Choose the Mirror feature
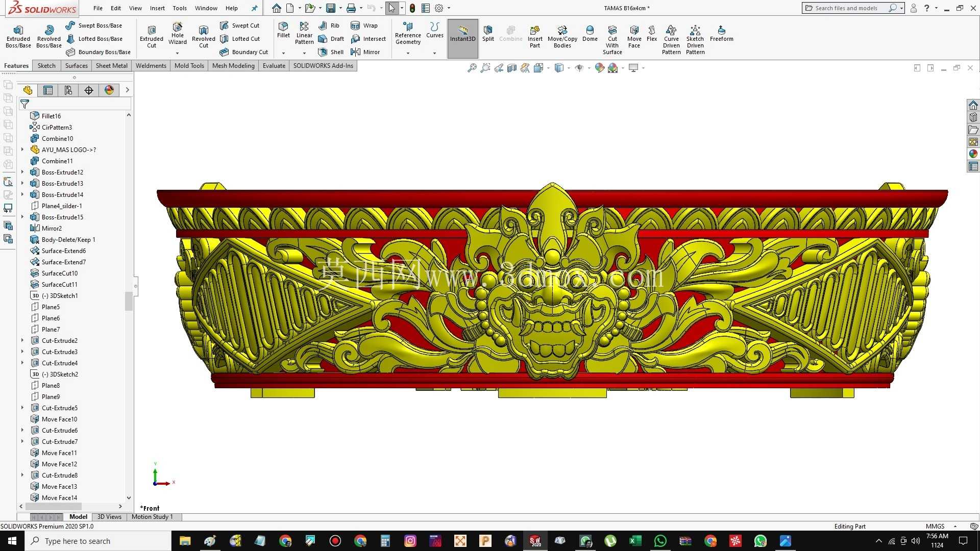 365,52
